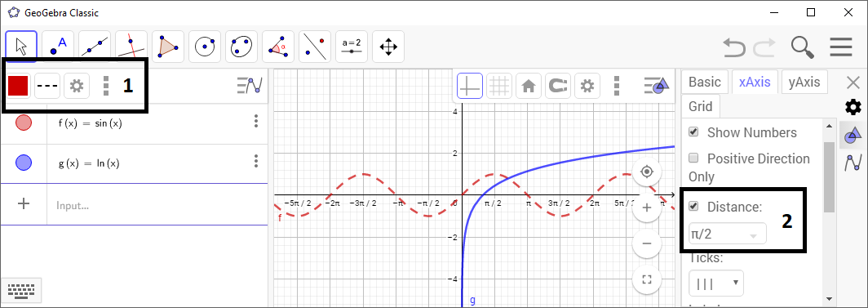868x308 pixels.
Task: Switch to the yAxis tab
Action: click(804, 83)
